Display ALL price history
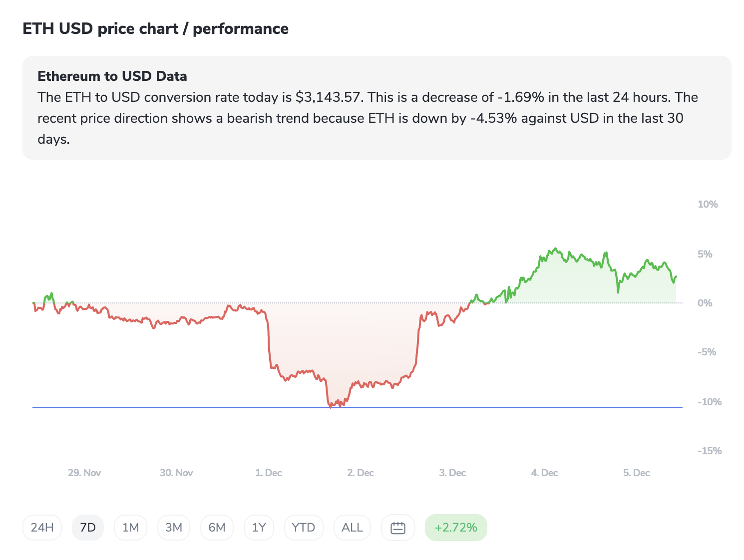Image resolution: width=744 pixels, height=560 pixels. click(x=352, y=528)
